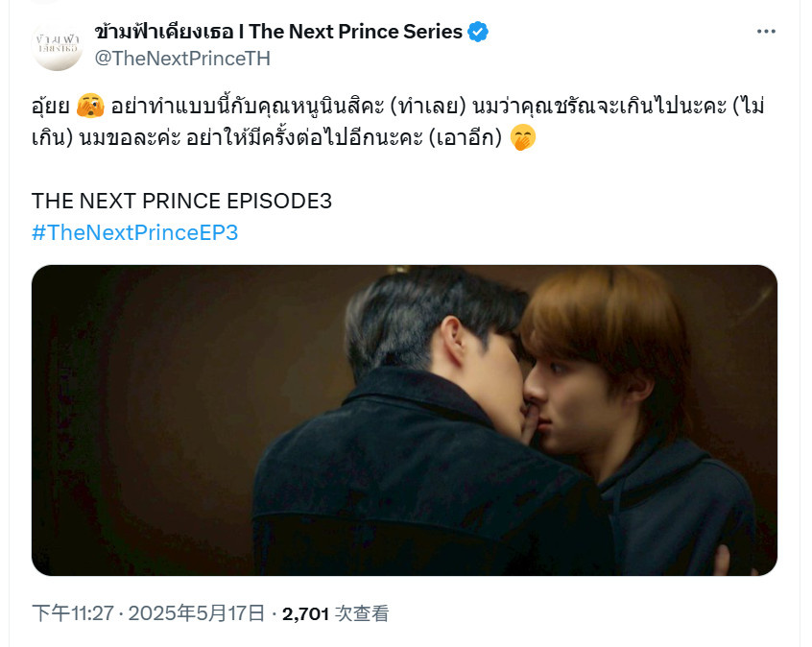Click the blue verified checkmark badge
Screen dimensions: 812x647
tap(477, 32)
